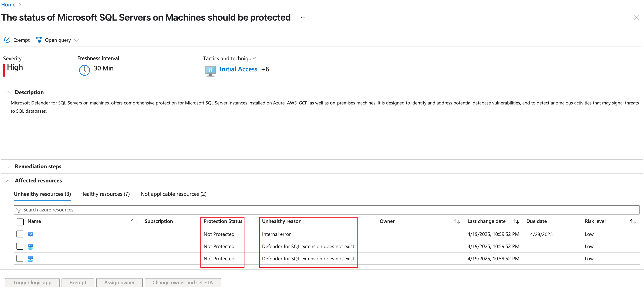Viewport: 644px width, 292px height.
Task: Click the Initial Access link
Action: [238, 69]
